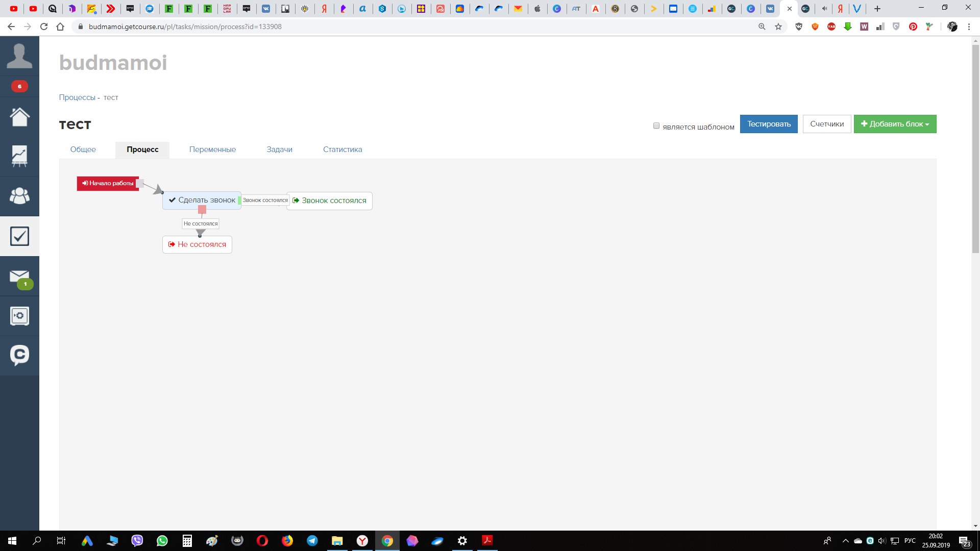Switch to the Общее tab
Screen dimensions: 980x551
pyautogui.click(x=83, y=149)
